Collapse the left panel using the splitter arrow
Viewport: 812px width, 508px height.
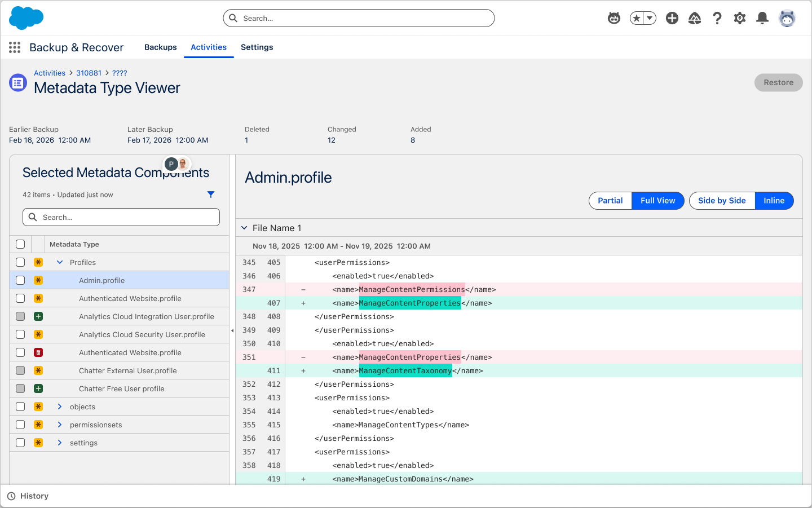(232, 330)
